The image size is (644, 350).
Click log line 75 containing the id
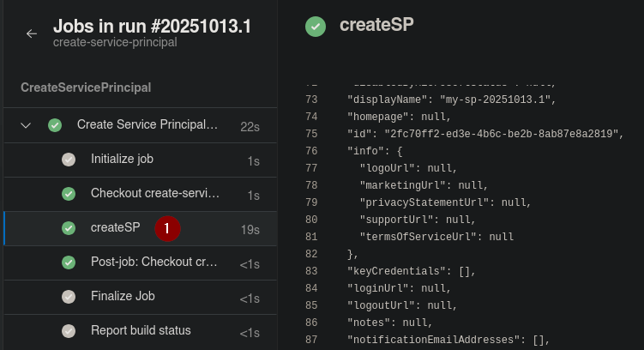point(484,134)
